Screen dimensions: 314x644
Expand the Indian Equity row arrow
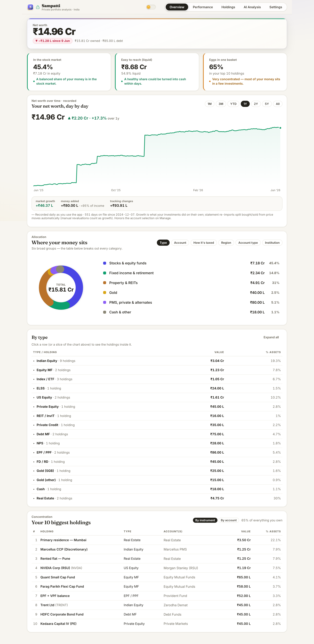coord(34,361)
